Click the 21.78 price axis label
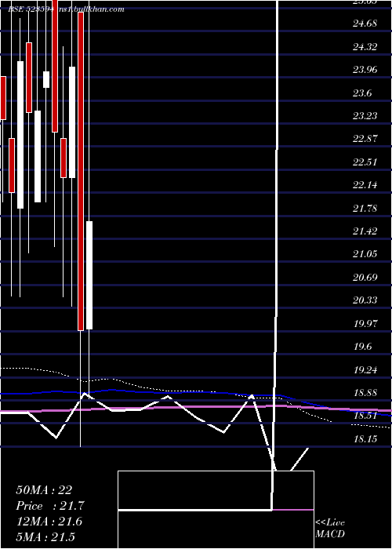This screenshot has width=392, height=549. (365, 208)
